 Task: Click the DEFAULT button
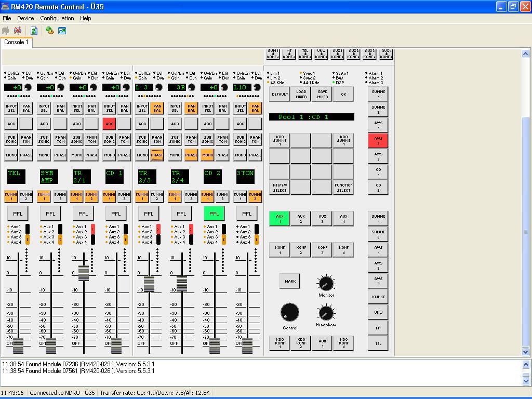[x=280, y=94]
